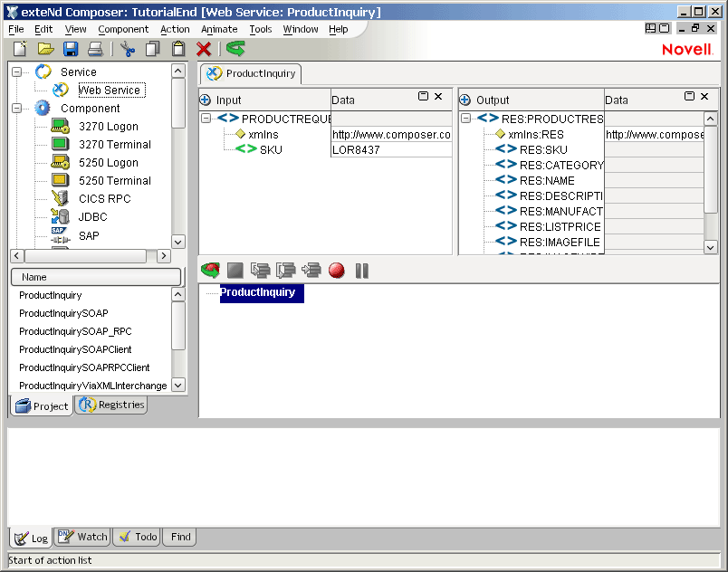Open the View menu

pos(75,29)
